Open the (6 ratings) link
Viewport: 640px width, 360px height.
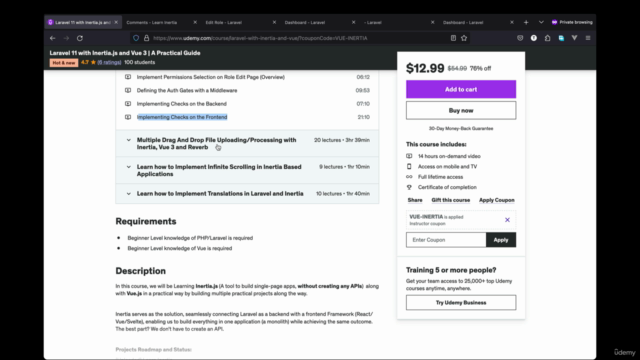[109, 62]
